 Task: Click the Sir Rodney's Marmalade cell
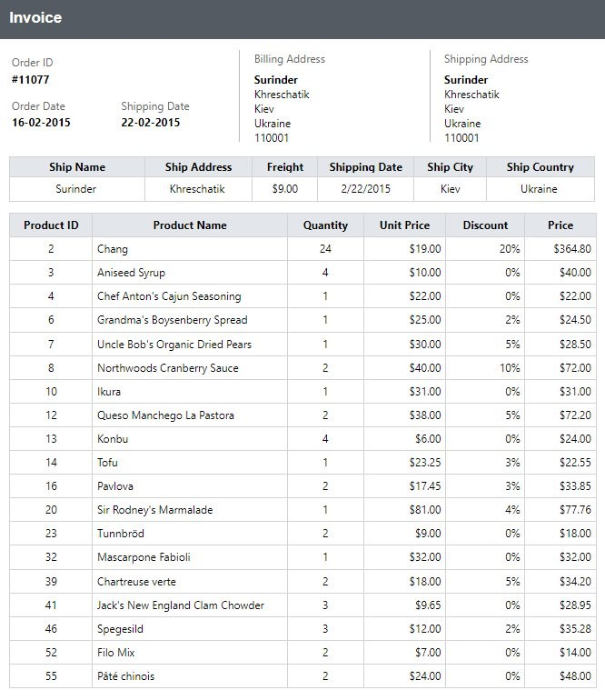190,509
